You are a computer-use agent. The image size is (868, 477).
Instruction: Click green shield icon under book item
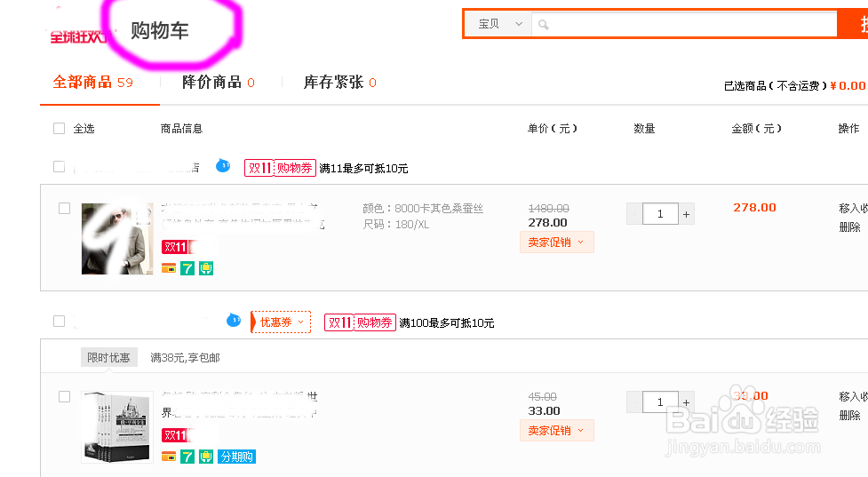pos(206,457)
